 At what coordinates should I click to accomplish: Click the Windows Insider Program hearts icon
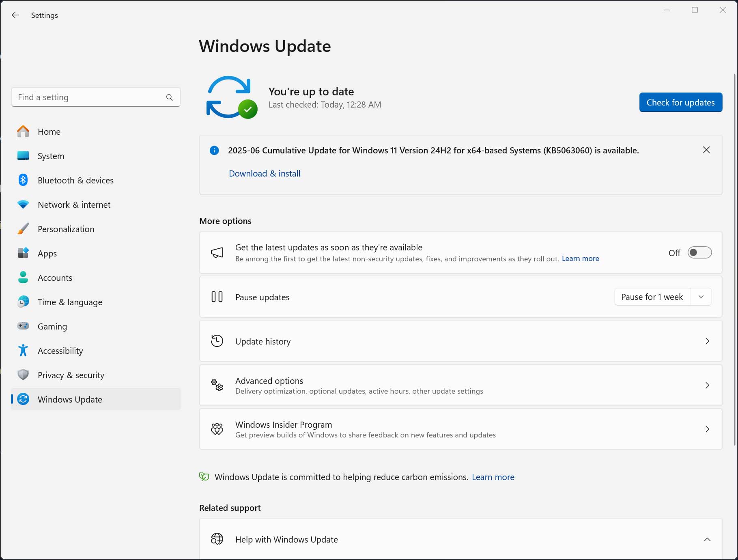click(217, 429)
